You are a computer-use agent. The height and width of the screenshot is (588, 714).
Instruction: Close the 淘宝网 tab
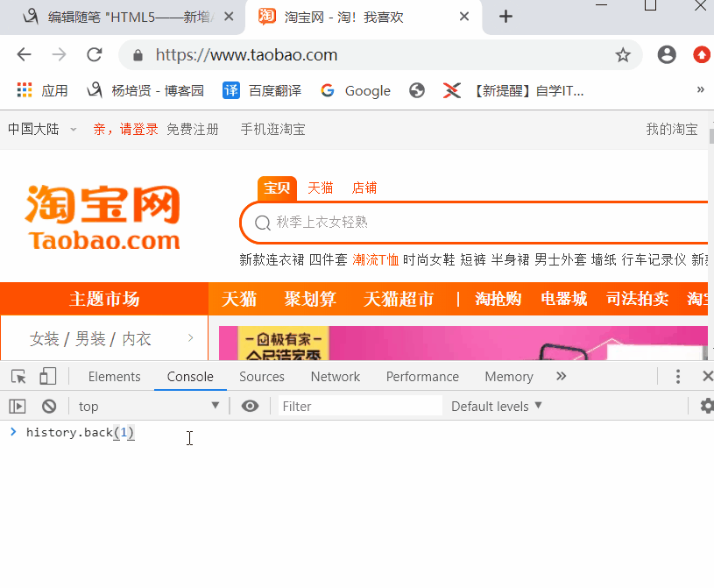464,17
